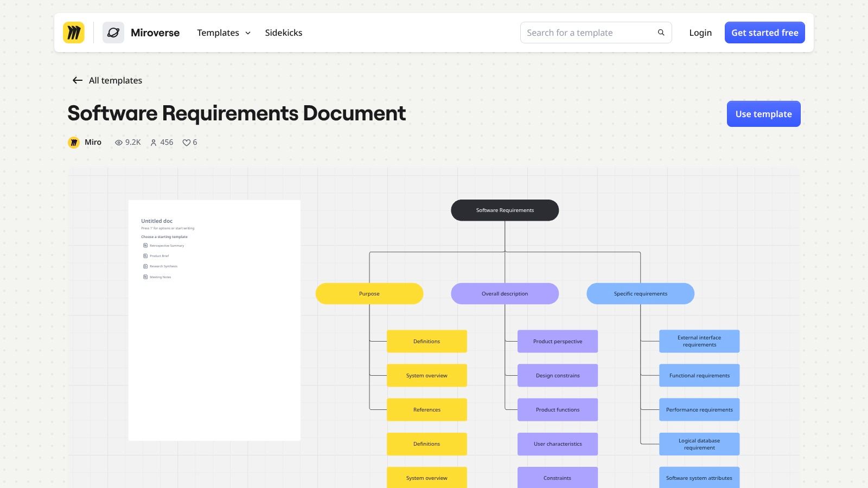Open the Templates menu

click(224, 33)
